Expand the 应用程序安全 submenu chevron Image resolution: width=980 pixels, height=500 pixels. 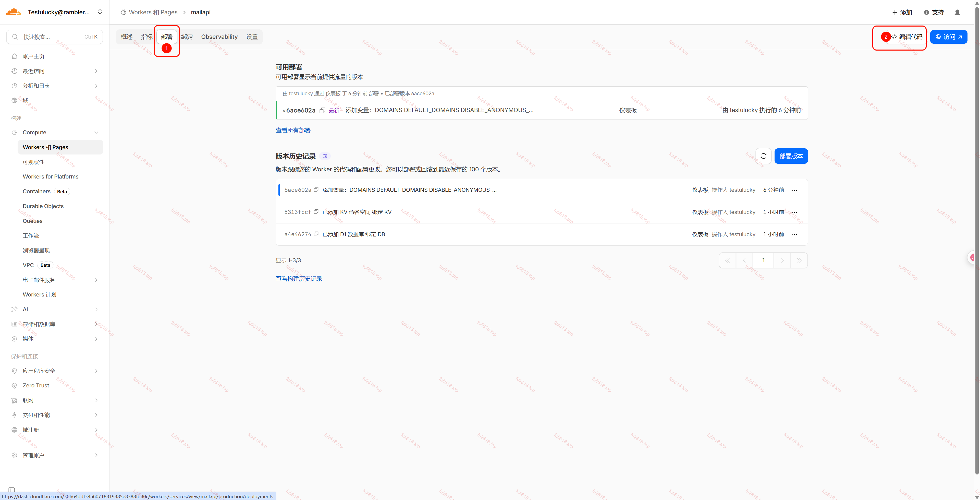coord(96,371)
